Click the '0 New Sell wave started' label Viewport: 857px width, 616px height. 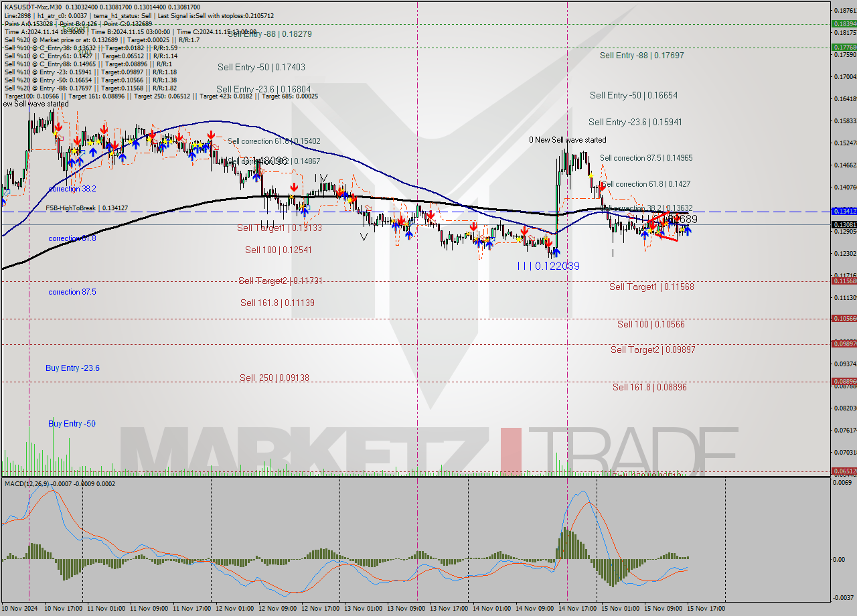pos(568,140)
